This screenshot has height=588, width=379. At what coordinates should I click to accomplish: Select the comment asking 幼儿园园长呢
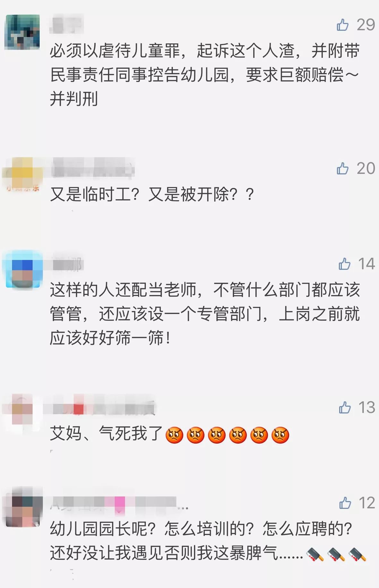pyautogui.click(x=208, y=541)
